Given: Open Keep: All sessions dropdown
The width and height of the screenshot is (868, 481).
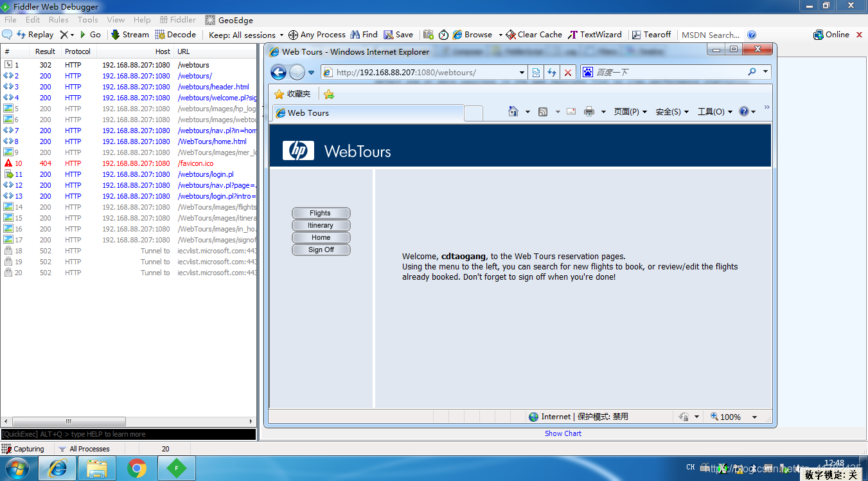Looking at the screenshot, I should [x=246, y=35].
